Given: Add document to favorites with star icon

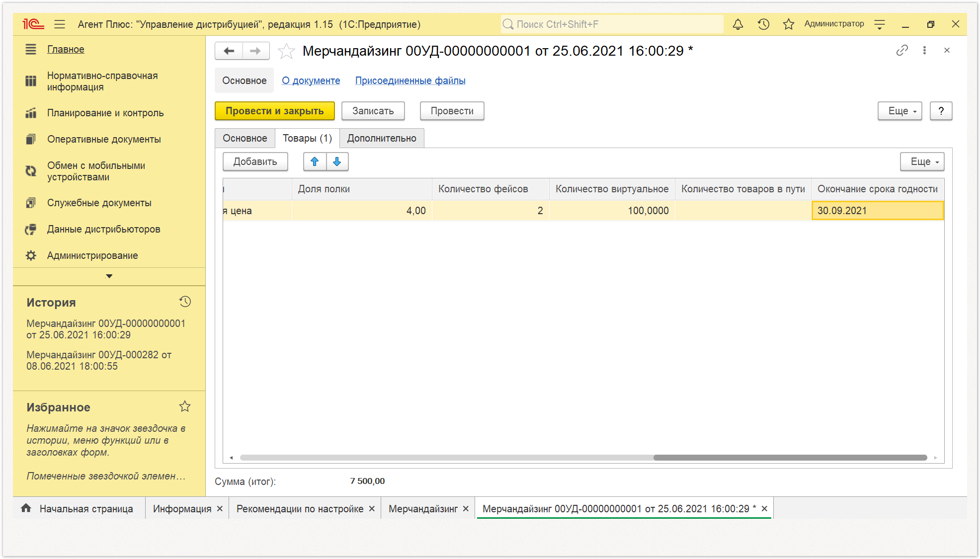Looking at the screenshot, I should pos(286,51).
